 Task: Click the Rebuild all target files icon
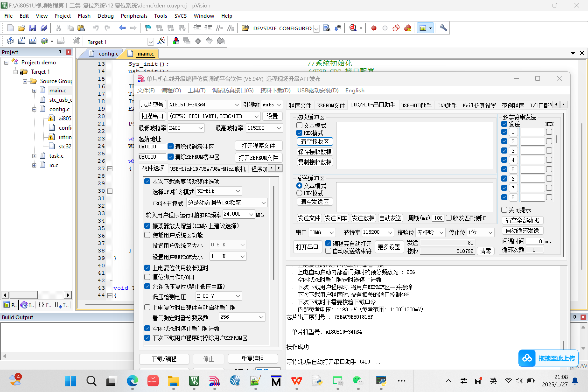[x=33, y=41]
